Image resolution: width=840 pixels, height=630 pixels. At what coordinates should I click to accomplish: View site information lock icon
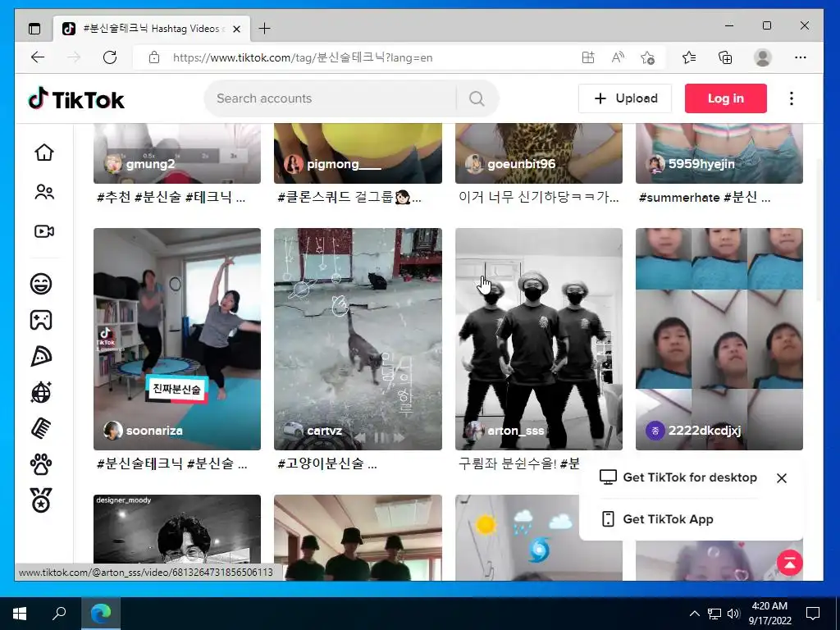[154, 57]
